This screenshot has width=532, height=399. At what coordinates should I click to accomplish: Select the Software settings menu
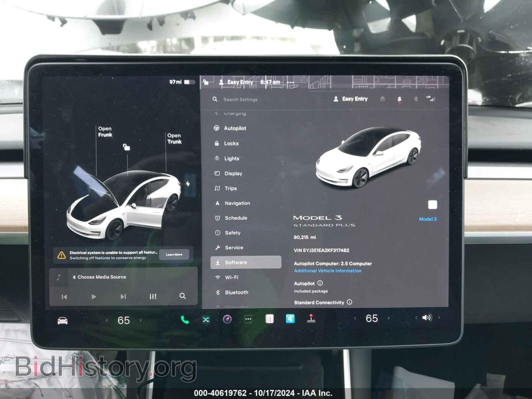(246, 262)
